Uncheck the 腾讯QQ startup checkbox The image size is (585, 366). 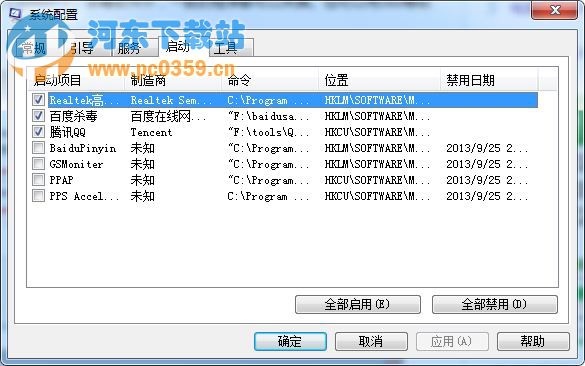point(38,132)
